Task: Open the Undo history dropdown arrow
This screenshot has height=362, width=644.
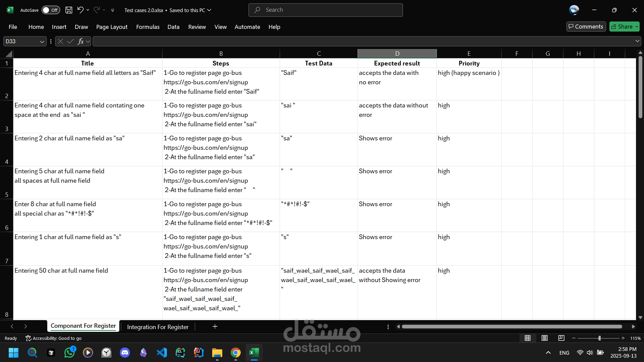Action: [x=88, y=10]
